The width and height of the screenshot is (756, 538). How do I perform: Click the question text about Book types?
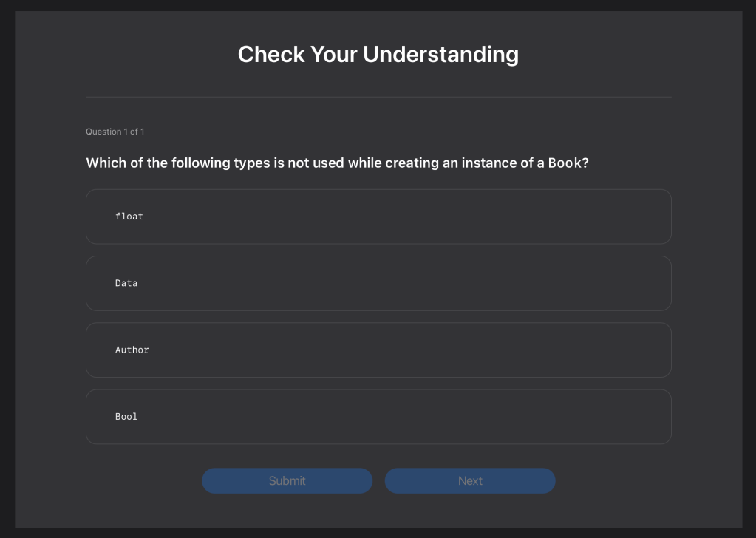[337, 163]
